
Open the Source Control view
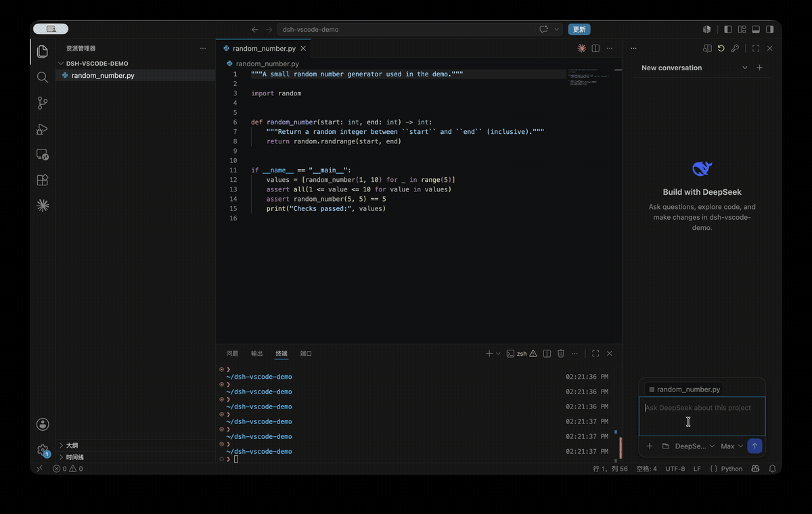click(43, 103)
